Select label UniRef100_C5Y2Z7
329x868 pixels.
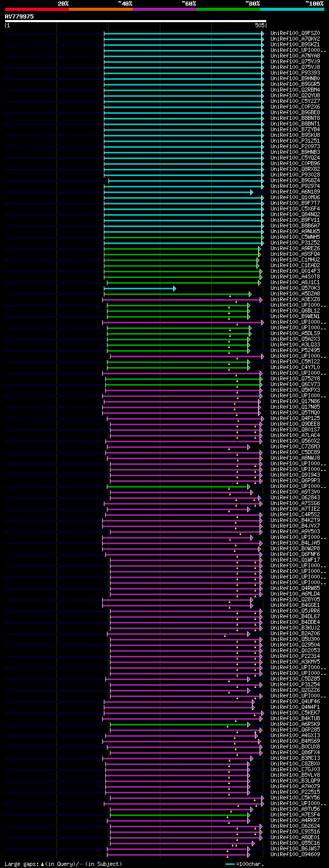point(295,101)
